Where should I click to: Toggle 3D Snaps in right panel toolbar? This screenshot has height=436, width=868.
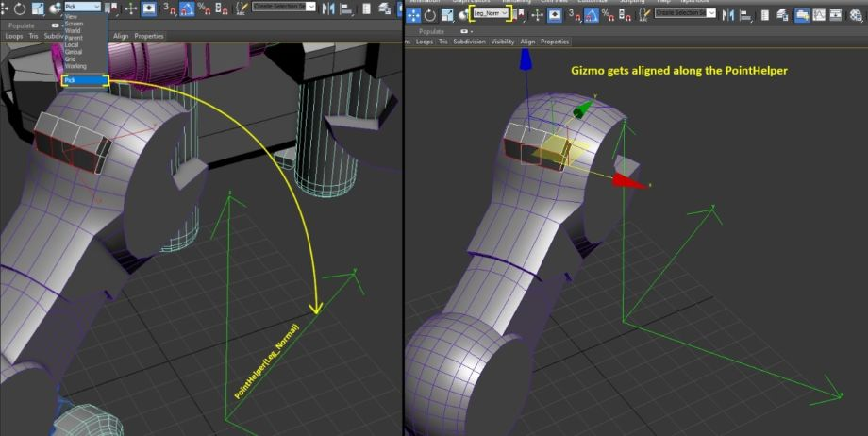[575, 15]
